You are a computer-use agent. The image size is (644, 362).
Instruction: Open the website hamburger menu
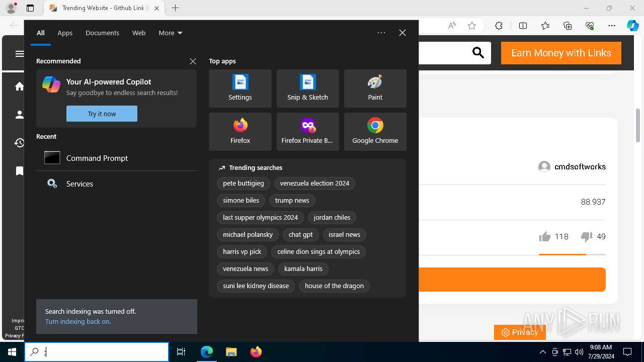pos(20,54)
